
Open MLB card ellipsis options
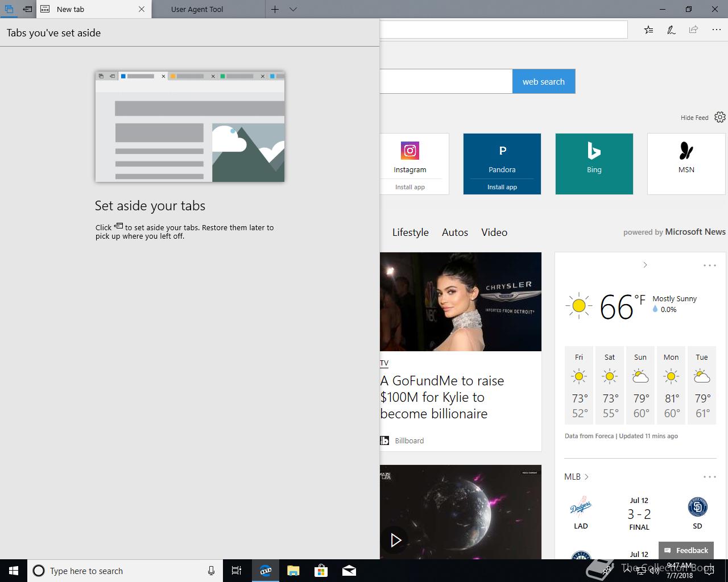[710, 477]
